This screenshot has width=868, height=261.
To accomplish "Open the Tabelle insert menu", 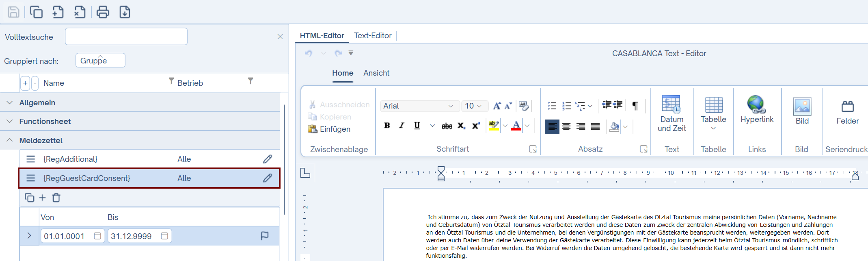I will pyautogui.click(x=713, y=114).
